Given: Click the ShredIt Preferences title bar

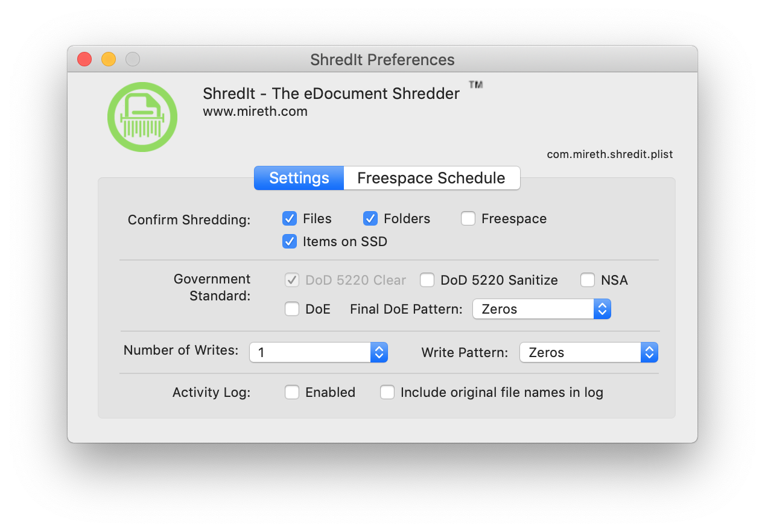Looking at the screenshot, I should point(382,60).
